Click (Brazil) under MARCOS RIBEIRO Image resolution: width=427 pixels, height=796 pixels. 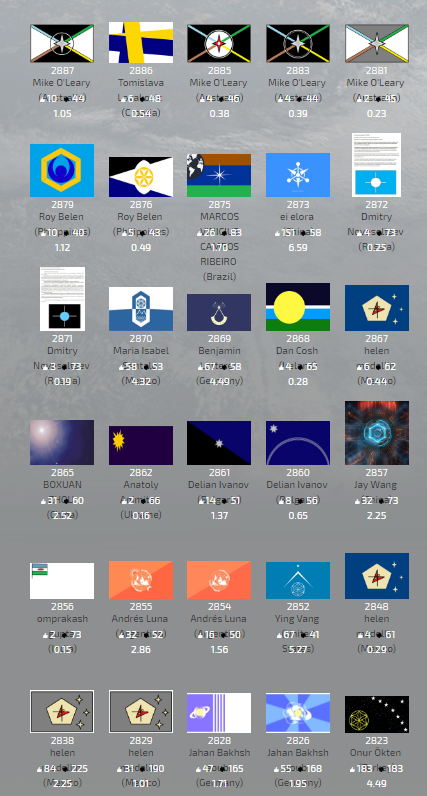[x=219, y=277]
